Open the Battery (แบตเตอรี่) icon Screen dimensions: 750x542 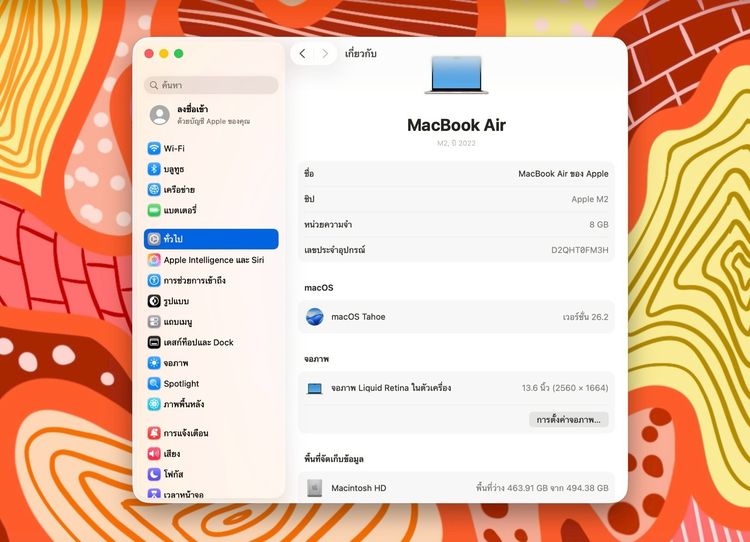coord(154,210)
